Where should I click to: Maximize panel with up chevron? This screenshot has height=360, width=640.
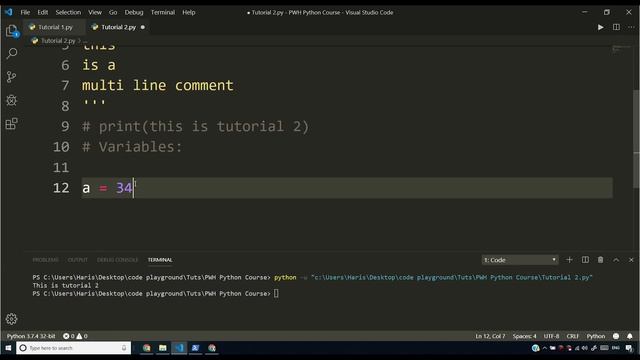click(616, 260)
